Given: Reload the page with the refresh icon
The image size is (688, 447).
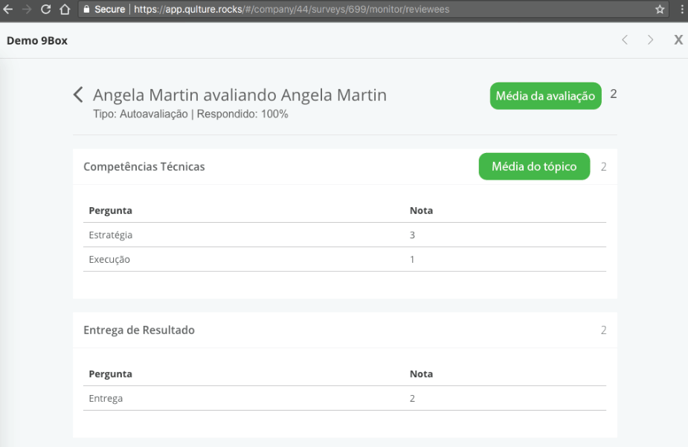Looking at the screenshot, I should (45, 9).
